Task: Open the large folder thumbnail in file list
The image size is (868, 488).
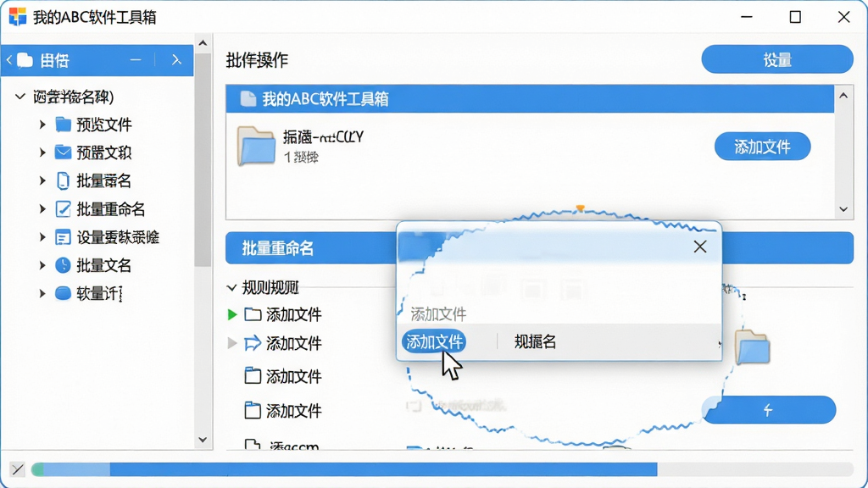Action: click(256, 146)
